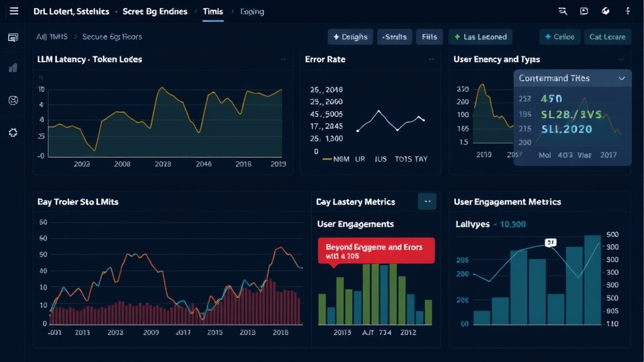Viewport: 644px width, 362px height.
Task: Click the Stralts button
Action: pos(394,37)
